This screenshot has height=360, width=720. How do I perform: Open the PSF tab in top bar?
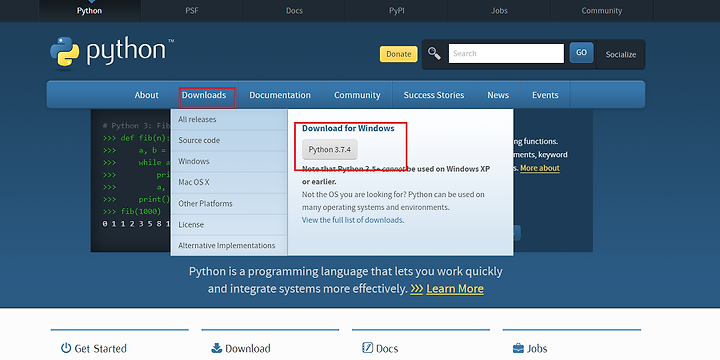(x=192, y=11)
